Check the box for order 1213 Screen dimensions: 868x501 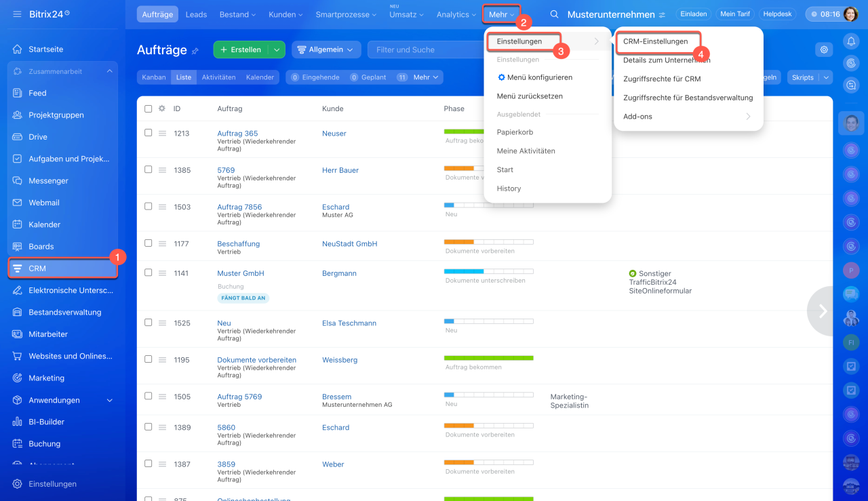(149, 133)
